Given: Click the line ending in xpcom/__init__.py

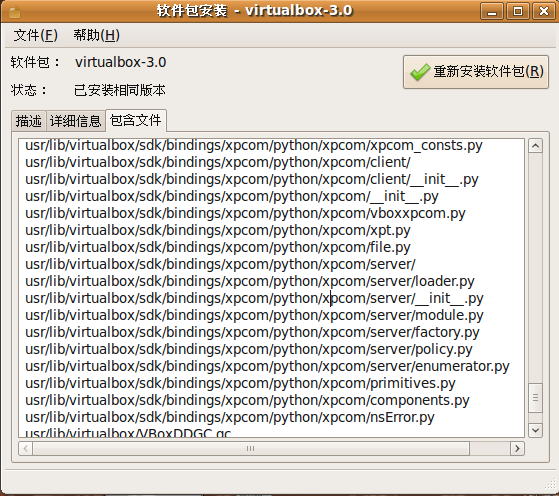Looking at the screenshot, I should (232, 196).
